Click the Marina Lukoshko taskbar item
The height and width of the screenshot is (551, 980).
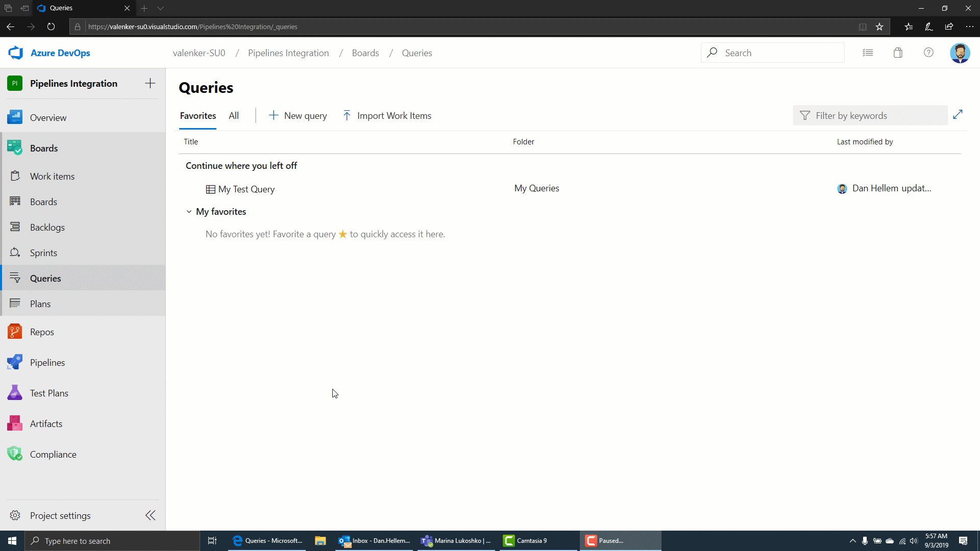pyautogui.click(x=456, y=540)
